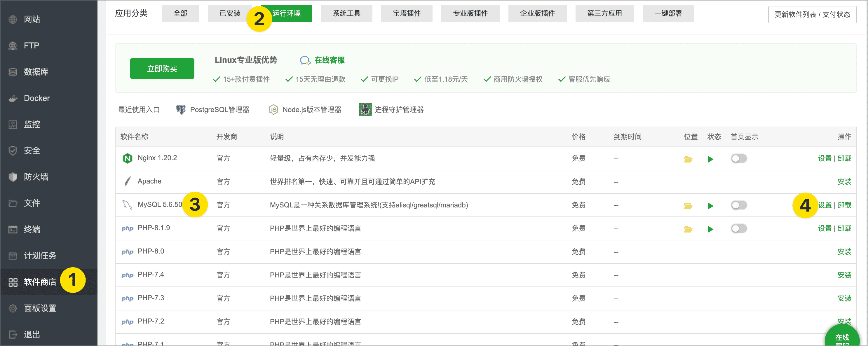Viewport: 868px width, 346px height.
Task: Click the Nginx 1.20.2 software name
Action: tap(157, 158)
